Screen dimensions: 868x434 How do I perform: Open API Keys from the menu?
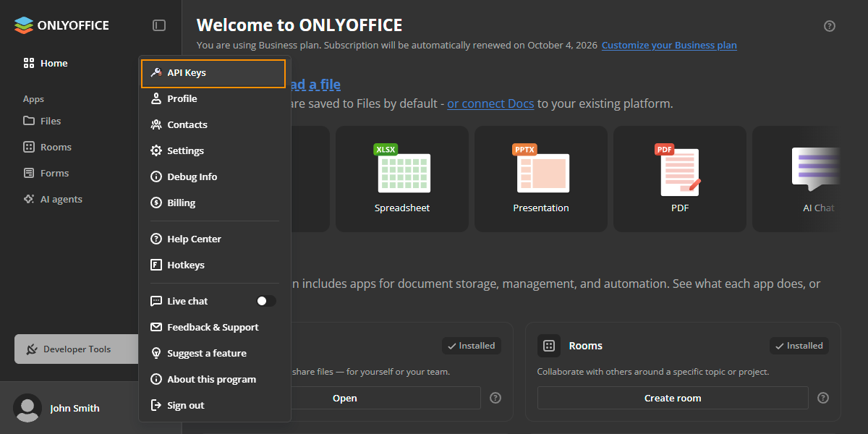(x=213, y=73)
